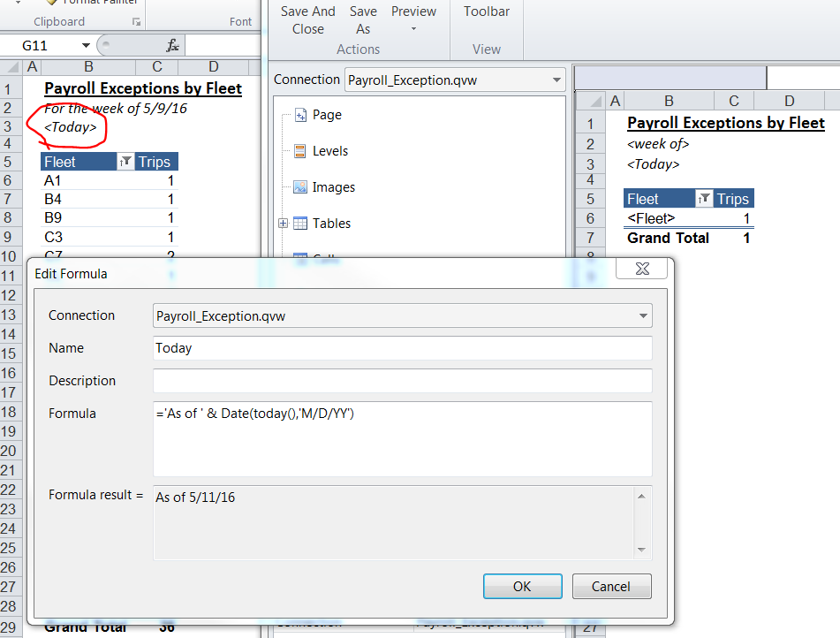Close the Edit Formula dialog with X
Image resolution: width=840 pixels, height=638 pixels.
(x=642, y=269)
